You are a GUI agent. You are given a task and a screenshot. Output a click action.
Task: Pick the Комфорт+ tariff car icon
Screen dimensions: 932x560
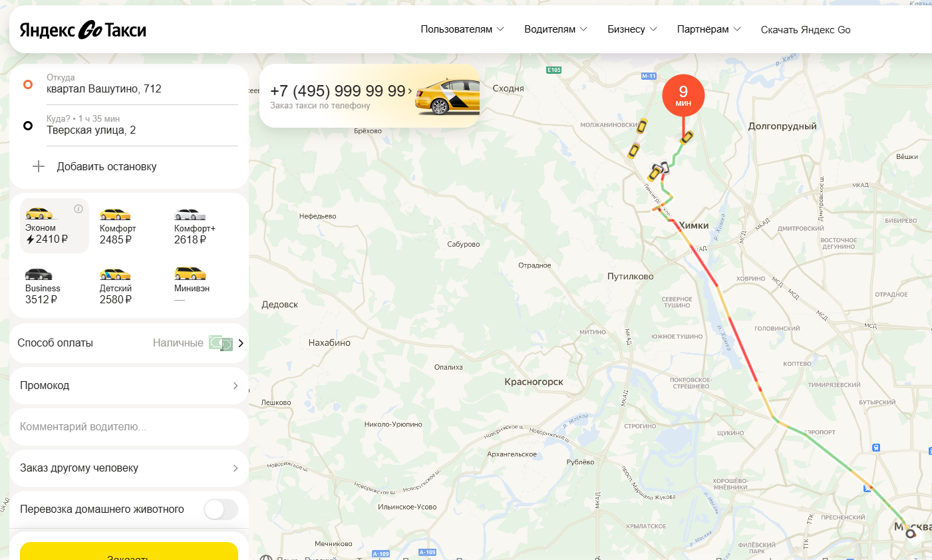(x=190, y=213)
